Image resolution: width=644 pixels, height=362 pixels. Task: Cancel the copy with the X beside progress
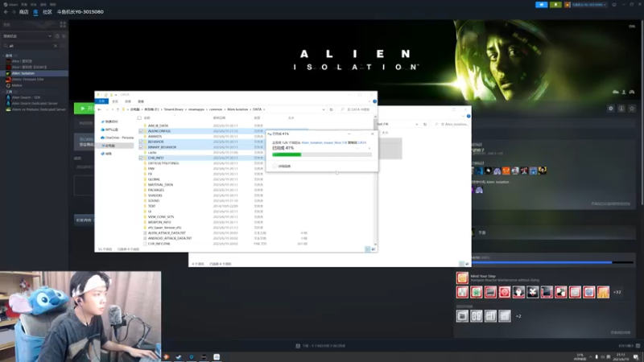[369, 148]
